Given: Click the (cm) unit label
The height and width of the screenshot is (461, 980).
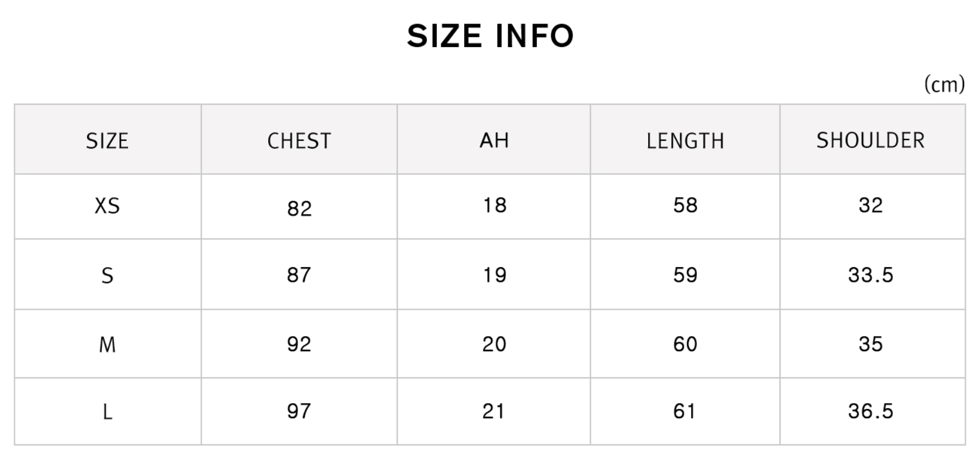Looking at the screenshot, I should [x=944, y=84].
